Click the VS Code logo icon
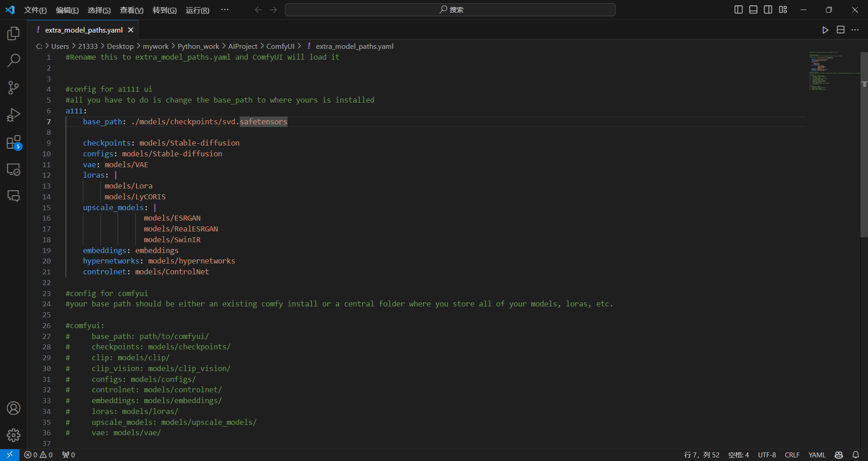 click(x=10, y=9)
